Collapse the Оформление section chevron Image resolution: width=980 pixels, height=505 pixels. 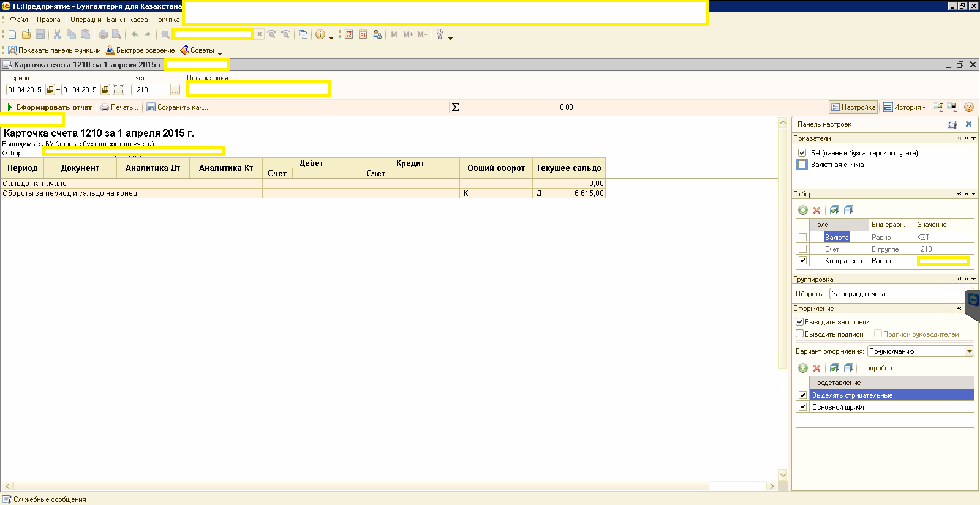[x=959, y=309]
